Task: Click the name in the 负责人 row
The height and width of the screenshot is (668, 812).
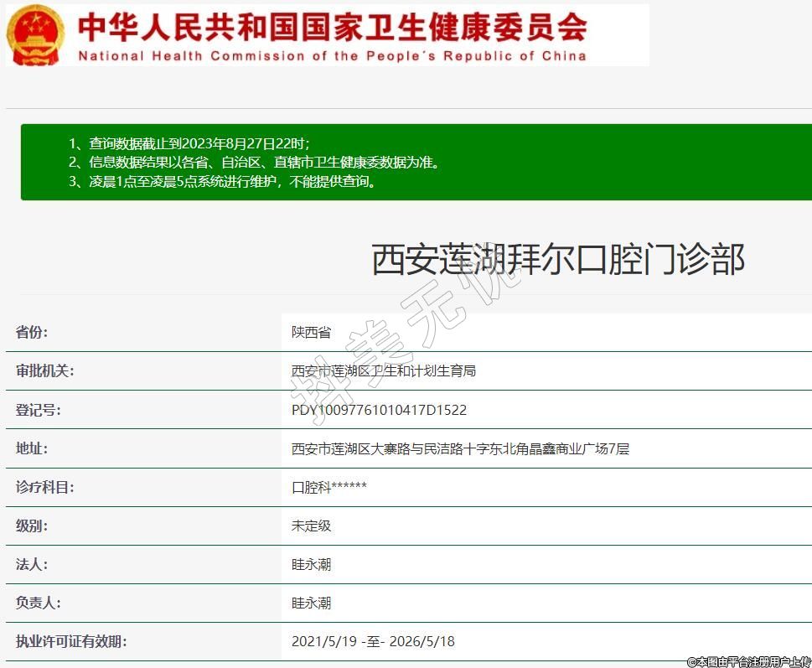Action: tap(311, 603)
